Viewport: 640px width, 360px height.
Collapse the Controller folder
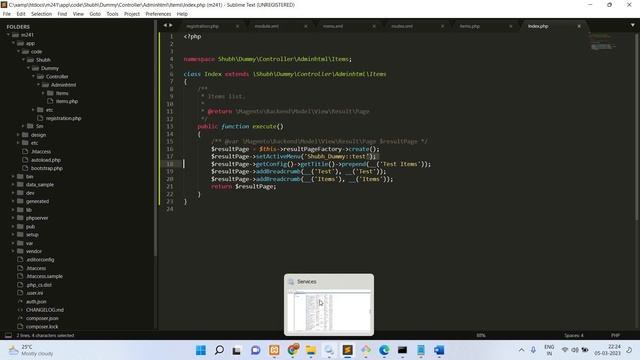(x=33, y=76)
